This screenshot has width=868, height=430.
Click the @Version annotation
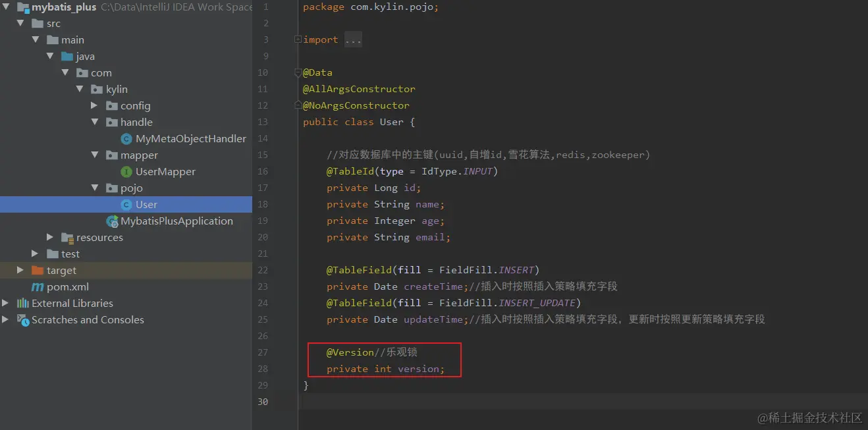coord(350,352)
